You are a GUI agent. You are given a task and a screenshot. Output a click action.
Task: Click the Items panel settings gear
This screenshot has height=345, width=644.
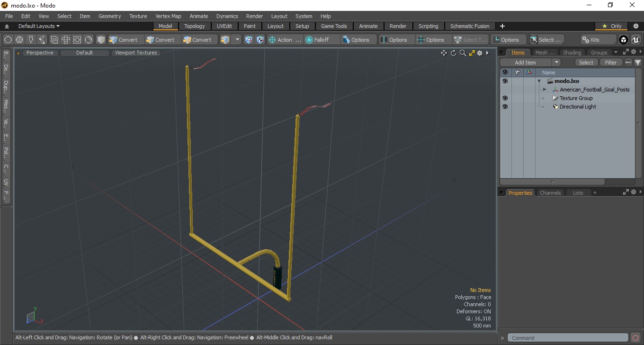[633, 52]
